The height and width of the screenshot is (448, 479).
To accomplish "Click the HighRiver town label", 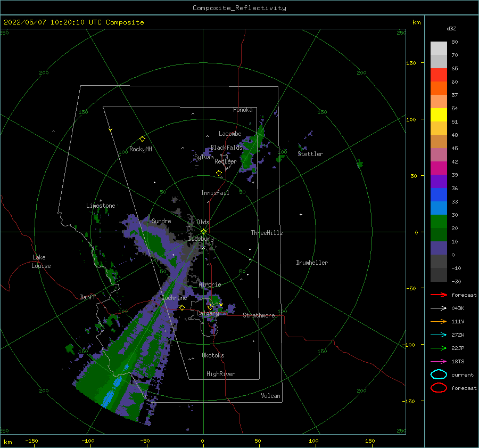I will (x=221, y=374).
